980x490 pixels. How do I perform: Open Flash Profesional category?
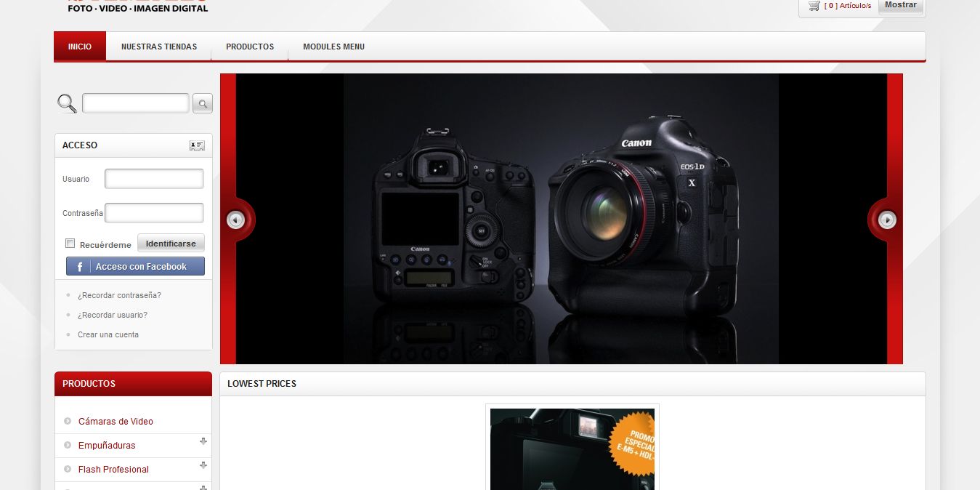point(113,470)
